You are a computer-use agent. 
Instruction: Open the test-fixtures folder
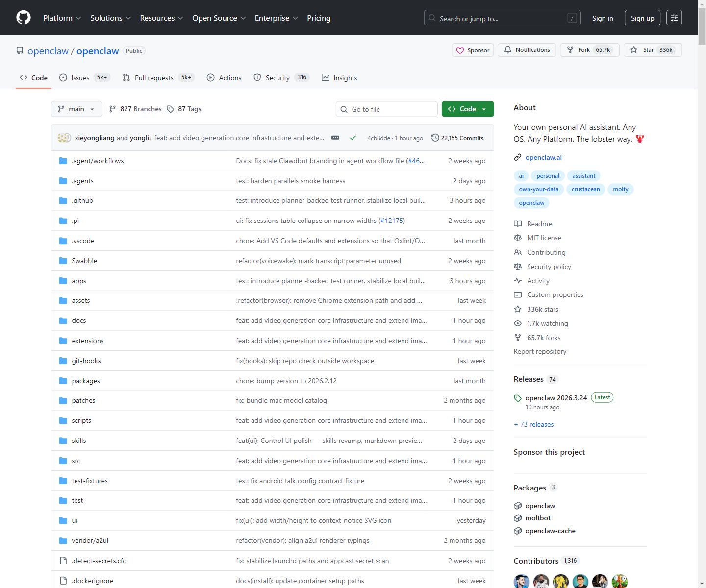click(x=90, y=481)
